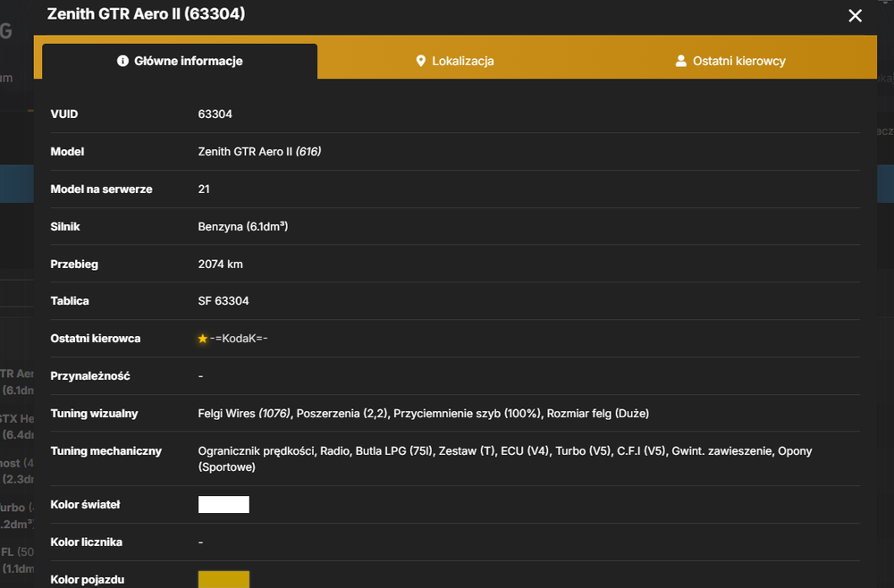Click the map pin icon on Lokalizacja
This screenshot has height=588, width=894.
421,61
